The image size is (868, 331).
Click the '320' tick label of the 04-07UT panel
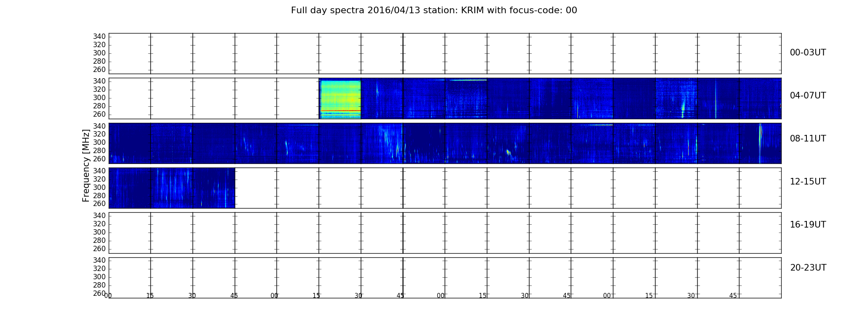pos(99,89)
